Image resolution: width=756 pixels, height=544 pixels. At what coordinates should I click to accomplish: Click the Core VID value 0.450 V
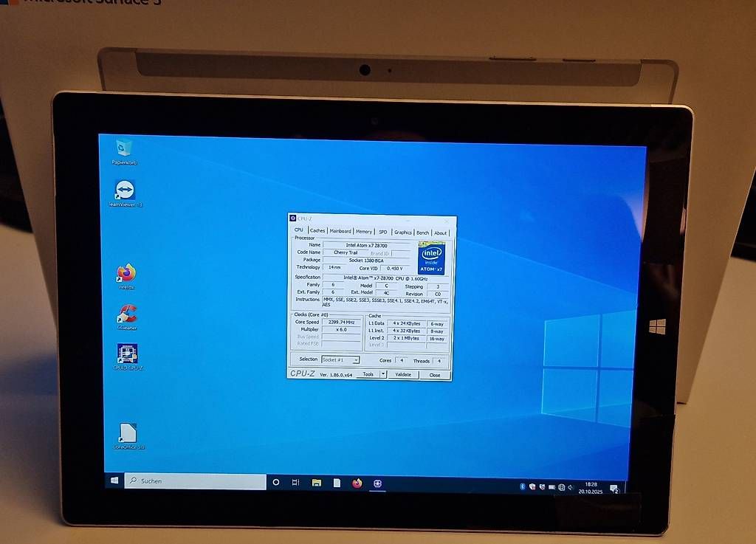[x=394, y=269]
